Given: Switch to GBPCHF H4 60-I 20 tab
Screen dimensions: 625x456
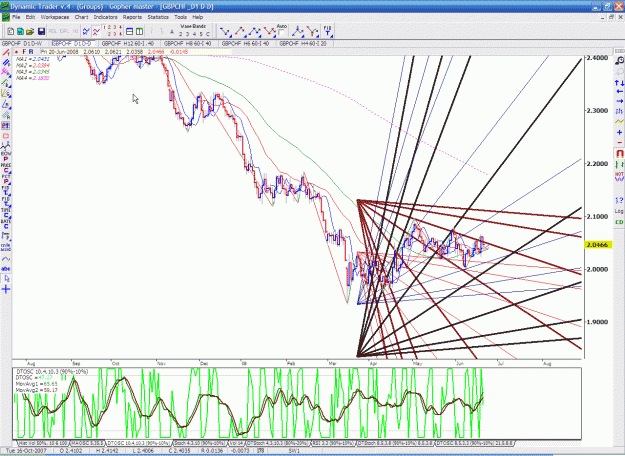Looking at the screenshot, I should point(303,43).
